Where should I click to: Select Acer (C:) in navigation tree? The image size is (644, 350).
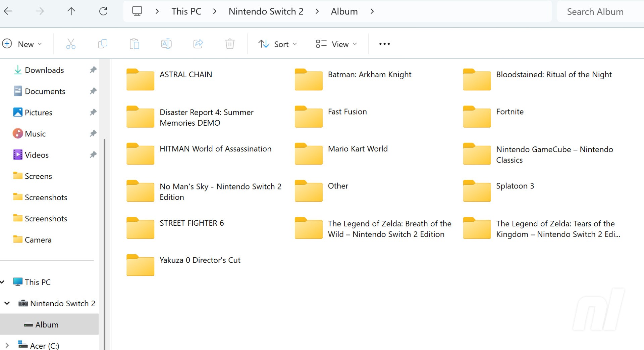click(x=44, y=345)
